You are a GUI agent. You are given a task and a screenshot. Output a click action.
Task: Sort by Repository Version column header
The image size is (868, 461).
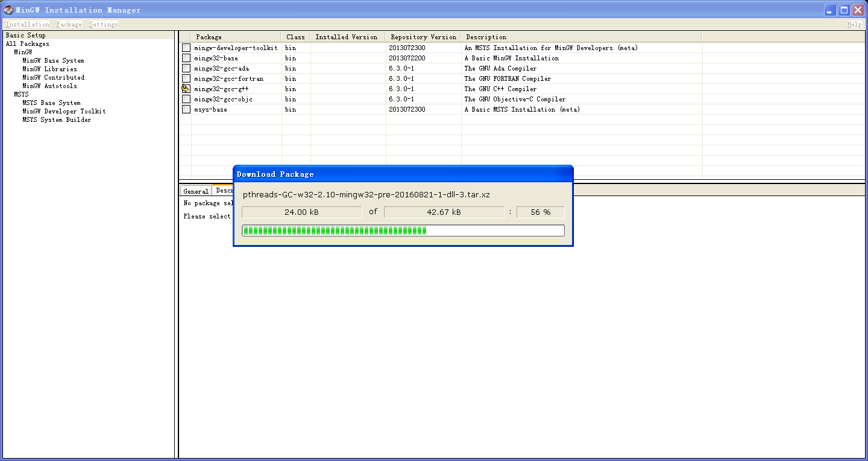(x=423, y=37)
